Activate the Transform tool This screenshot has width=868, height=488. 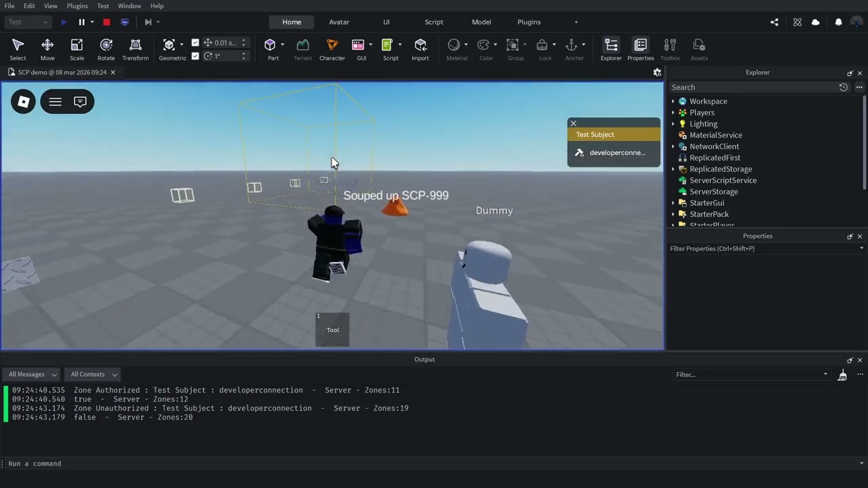(x=136, y=49)
